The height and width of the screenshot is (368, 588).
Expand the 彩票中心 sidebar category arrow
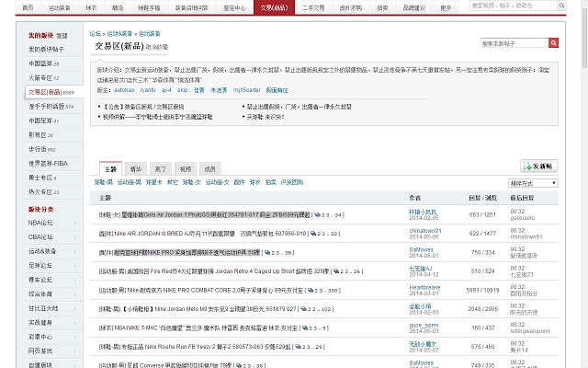[x=75, y=338]
